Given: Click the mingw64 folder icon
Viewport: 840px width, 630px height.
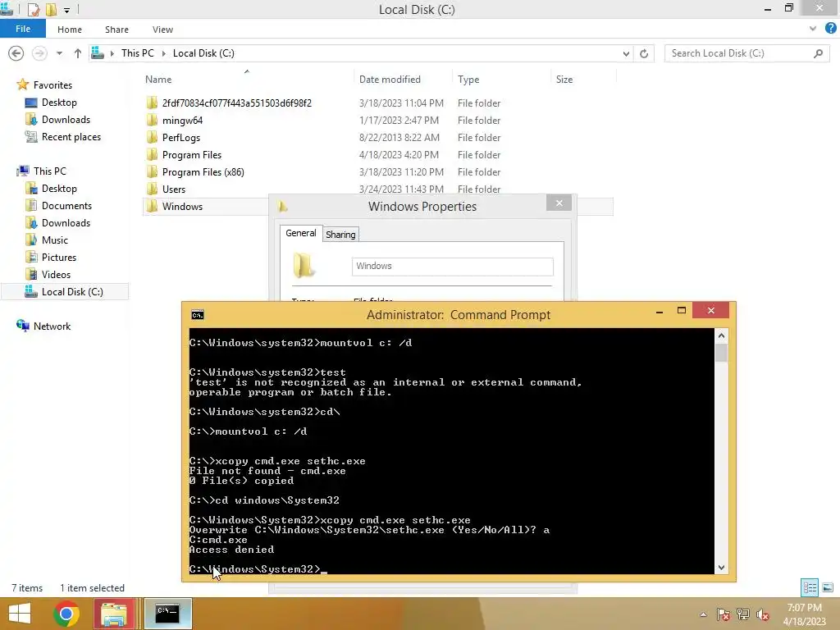Looking at the screenshot, I should point(152,120).
